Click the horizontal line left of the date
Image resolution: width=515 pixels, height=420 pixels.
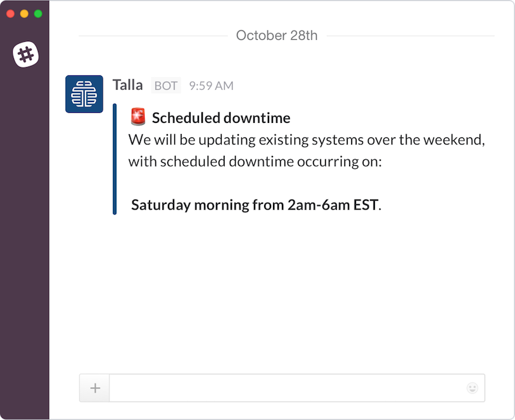[x=152, y=36]
